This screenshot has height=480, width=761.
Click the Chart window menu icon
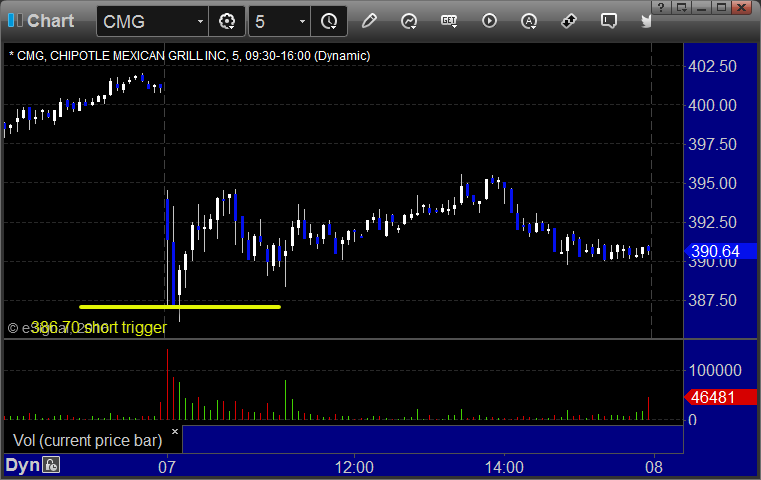[15, 20]
